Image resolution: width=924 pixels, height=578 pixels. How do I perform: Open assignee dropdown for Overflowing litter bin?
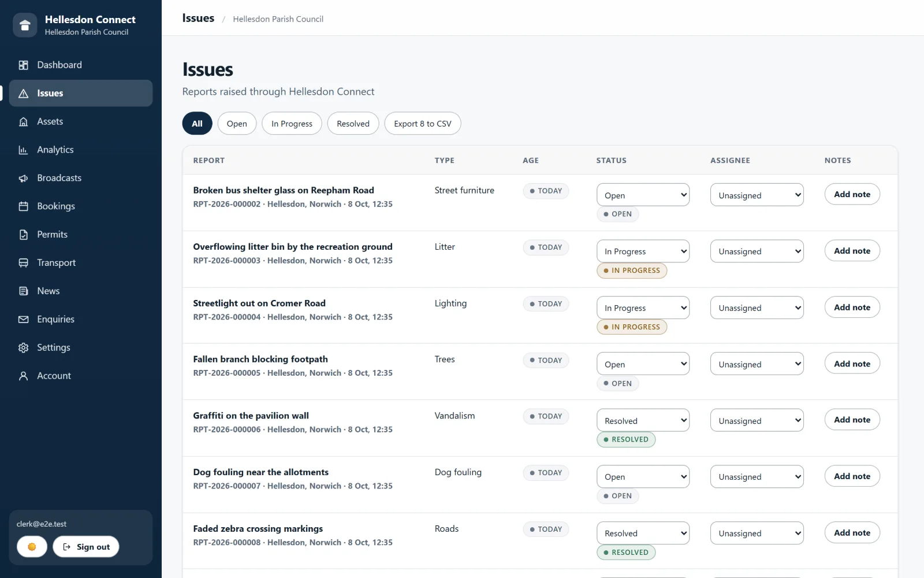click(757, 251)
